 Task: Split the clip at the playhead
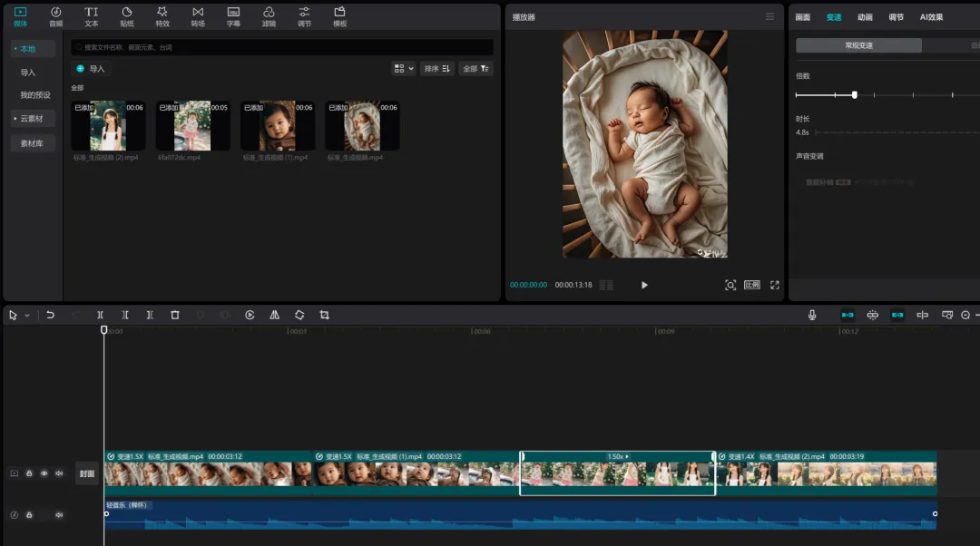click(100, 315)
